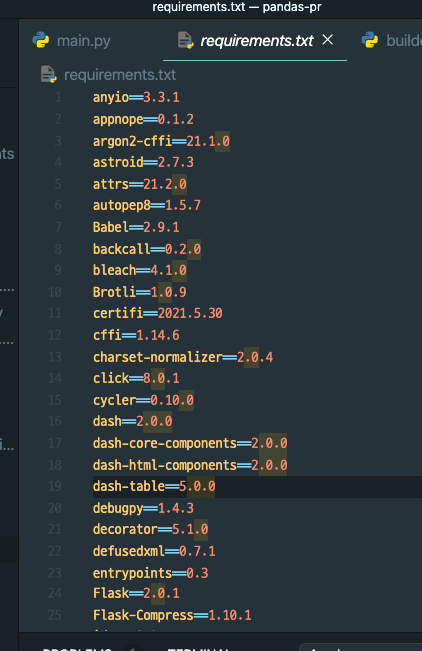Viewport: 422px width, 651px height.
Task: Select the requirements.txt editor tab
Action: tap(257, 41)
